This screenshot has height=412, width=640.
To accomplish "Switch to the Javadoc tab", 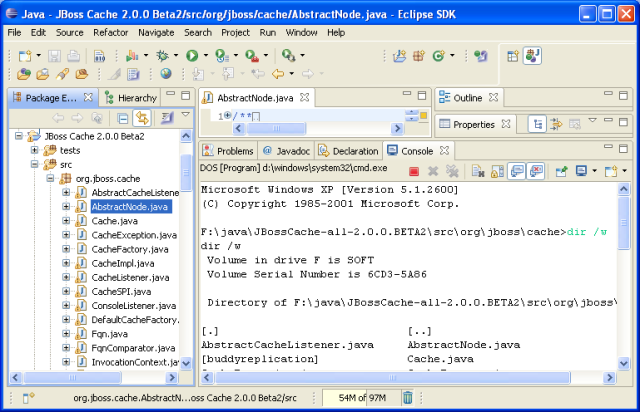I will pos(286,151).
